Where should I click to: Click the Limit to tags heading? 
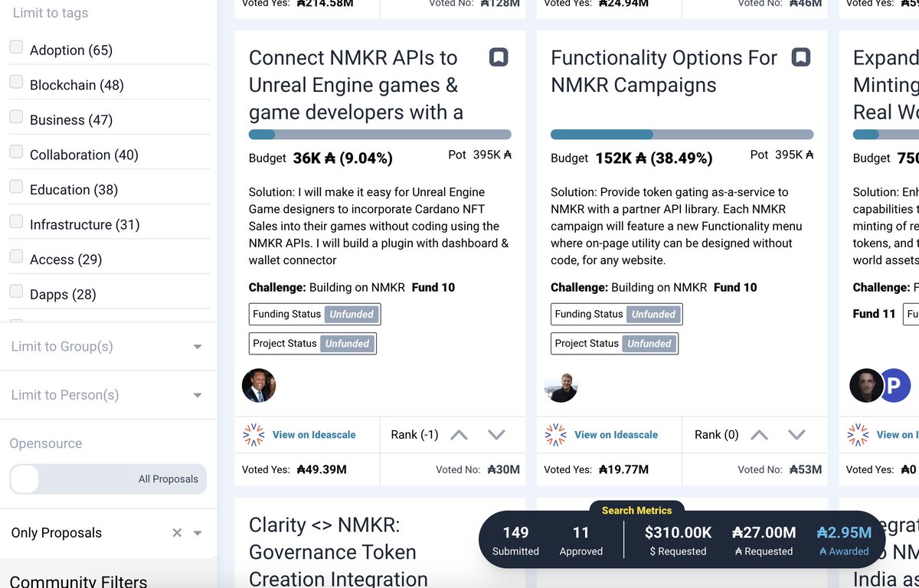[x=50, y=13]
